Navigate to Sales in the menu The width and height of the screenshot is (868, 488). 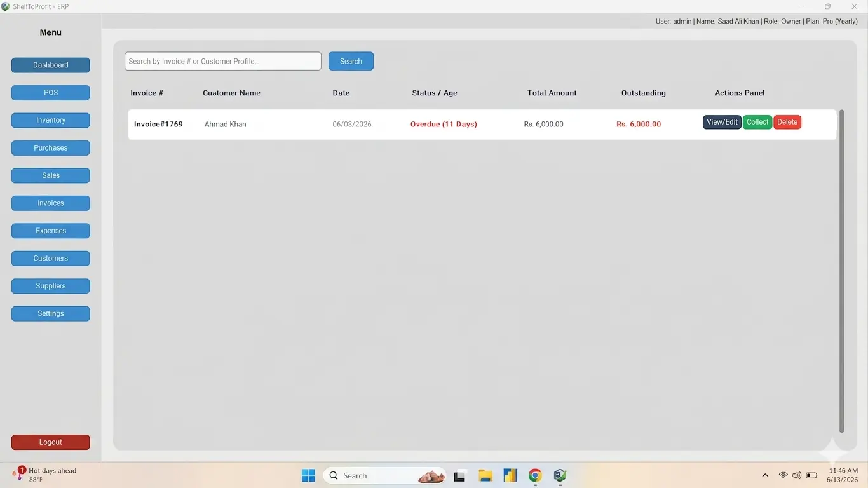point(50,175)
